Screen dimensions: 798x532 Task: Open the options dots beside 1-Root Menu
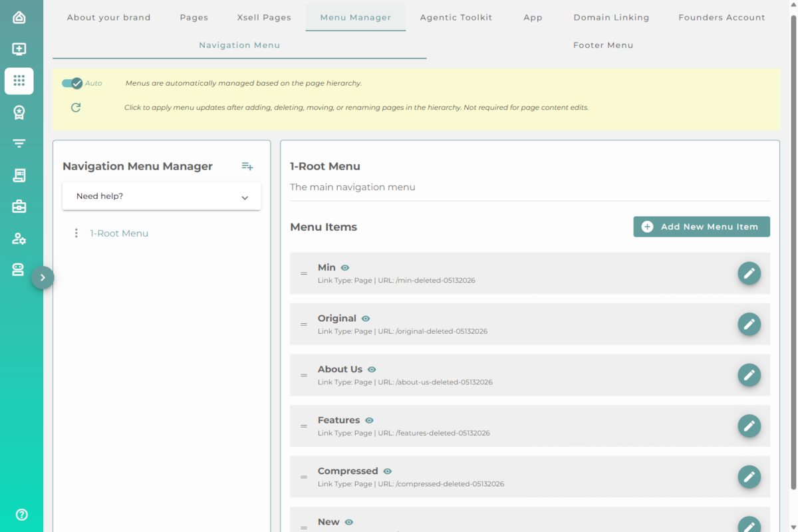point(76,233)
